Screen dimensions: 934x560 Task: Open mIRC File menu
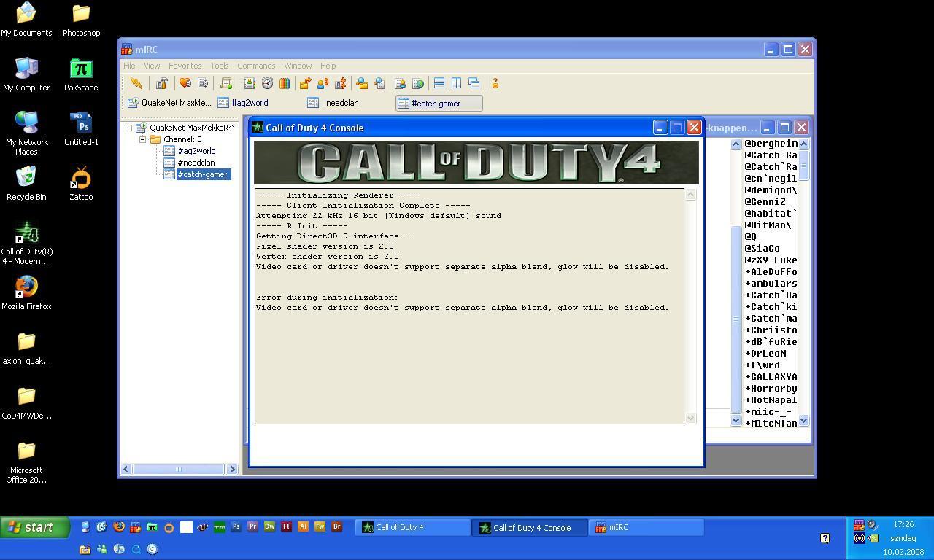pyautogui.click(x=129, y=66)
